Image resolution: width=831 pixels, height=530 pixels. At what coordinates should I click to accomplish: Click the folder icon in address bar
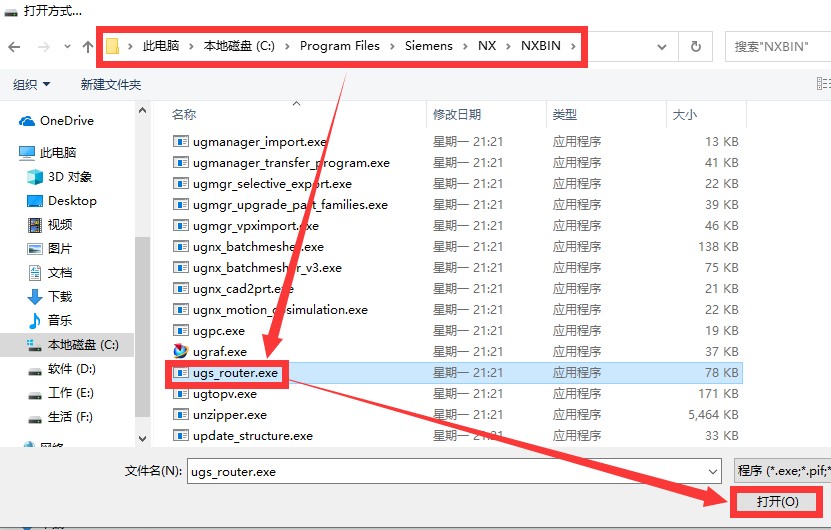pyautogui.click(x=112, y=46)
